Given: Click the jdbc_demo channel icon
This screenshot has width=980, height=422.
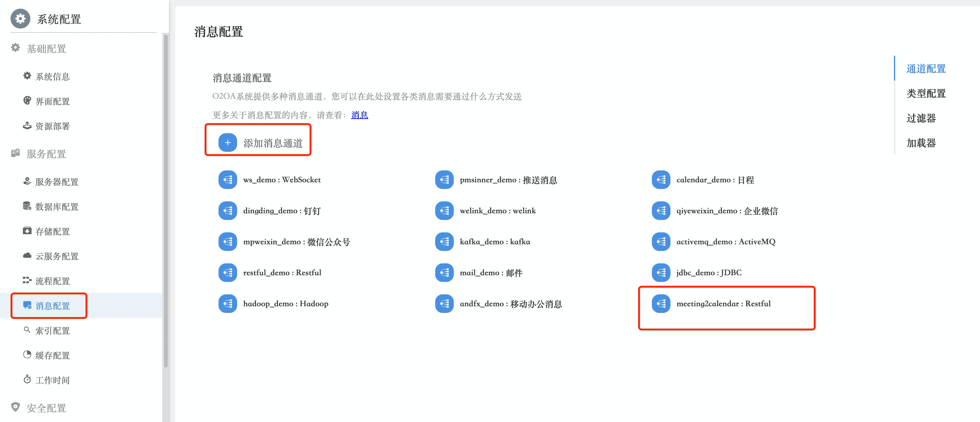Looking at the screenshot, I should [x=661, y=273].
